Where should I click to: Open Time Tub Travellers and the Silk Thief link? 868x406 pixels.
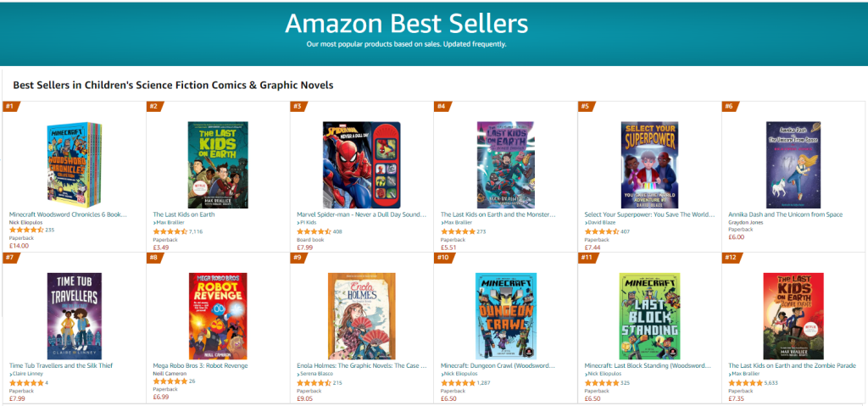point(60,365)
